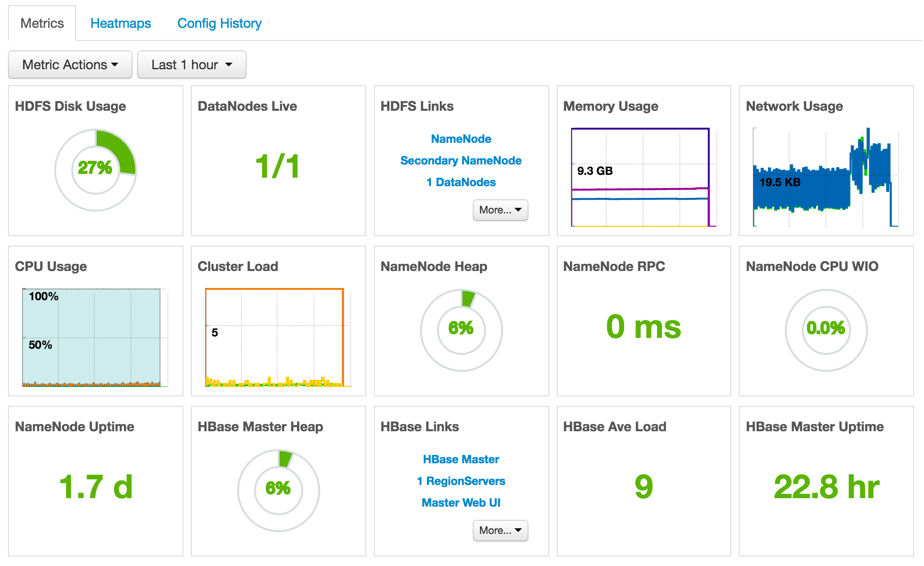The width and height of the screenshot is (924, 566).
Task: Open the NameNode link
Action: point(461,139)
